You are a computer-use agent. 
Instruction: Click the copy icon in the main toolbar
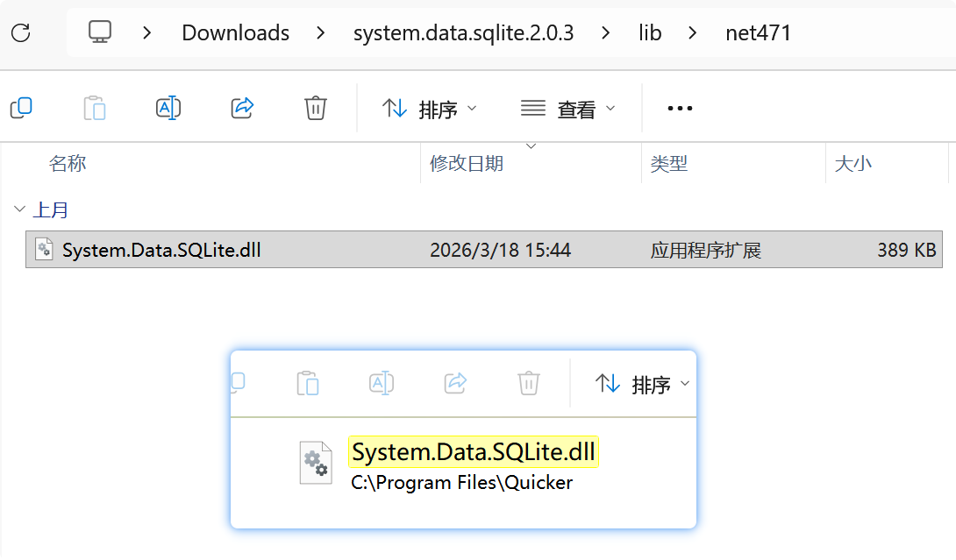21,108
